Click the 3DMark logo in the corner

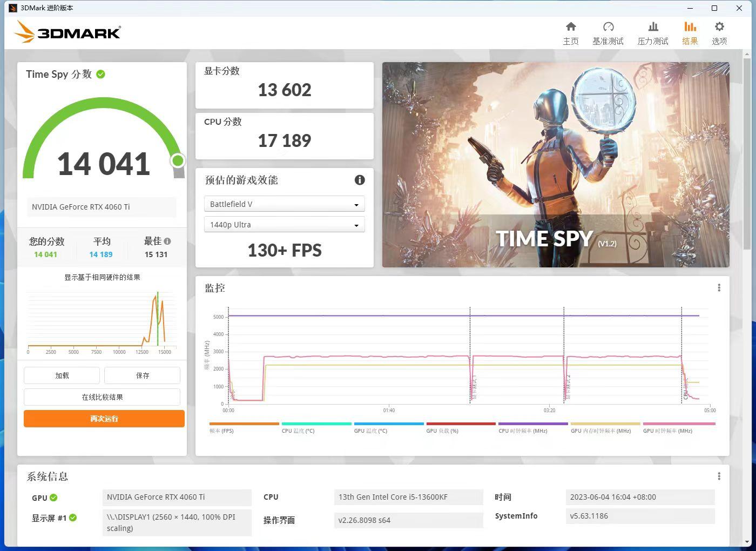pyautogui.click(x=67, y=32)
